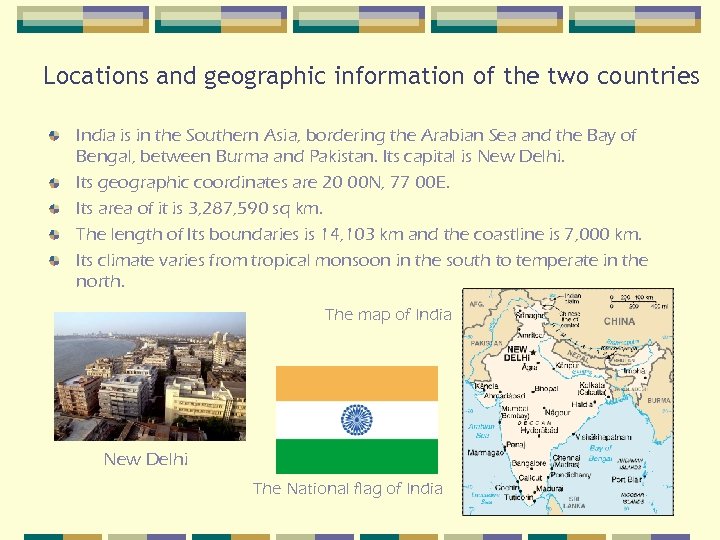Select the area 3,287,590 sq km line

[x=199, y=208]
